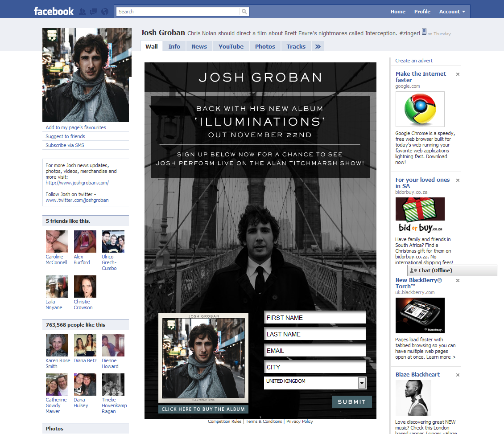Expand more tabs with double chevron
504x434 pixels.
pos(318,46)
